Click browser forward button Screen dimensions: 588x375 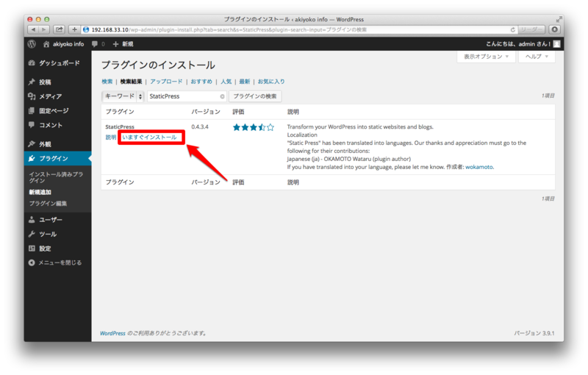click(44, 29)
